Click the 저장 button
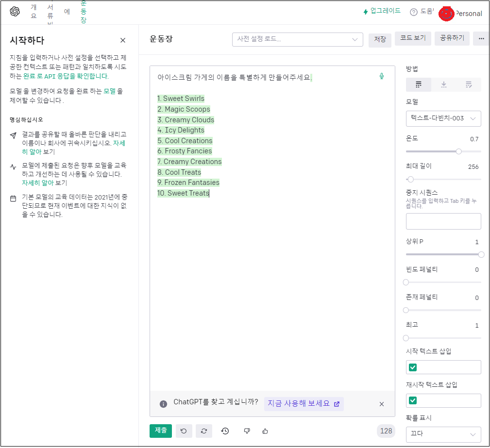Viewport: 490px width, 448px height. (380, 40)
